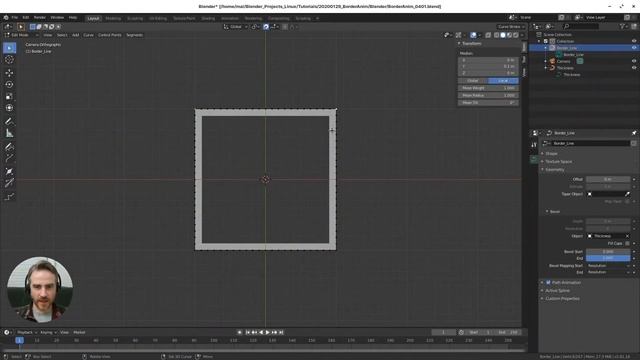Expand the Custom Properties panel

[x=562, y=299]
